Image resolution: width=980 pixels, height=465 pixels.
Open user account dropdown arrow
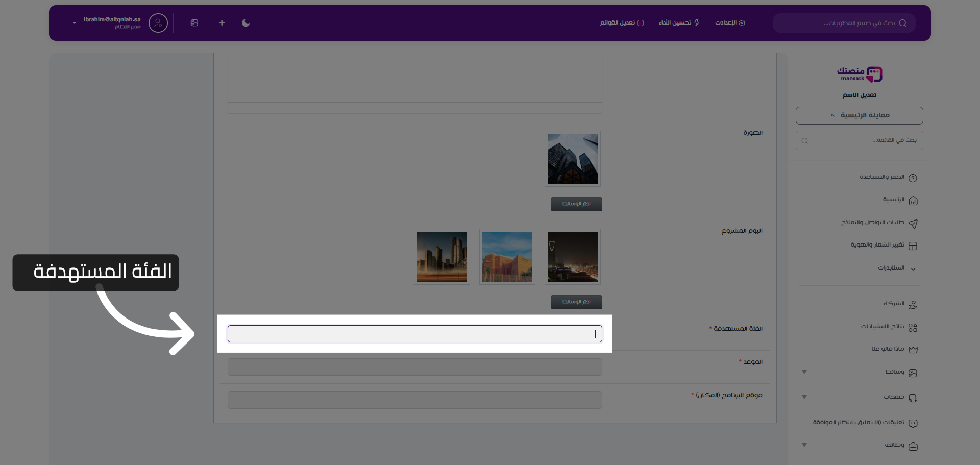(75, 23)
